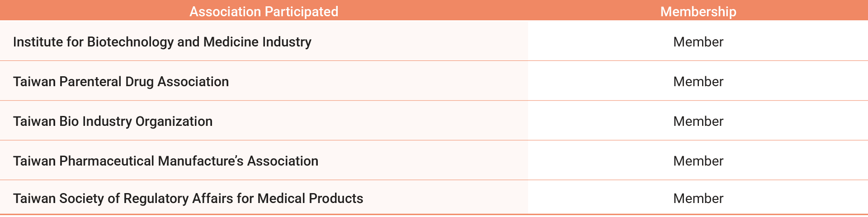Click Member for Taiwan Bio Industry Organization
868x217 pixels.
698,121
